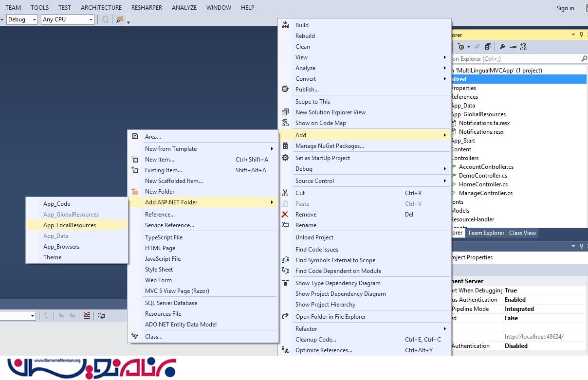The width and height of the screenshot is (588, 380).
Task: Choose Manage NuGet Packages from context menu
Action: (330, 146)
